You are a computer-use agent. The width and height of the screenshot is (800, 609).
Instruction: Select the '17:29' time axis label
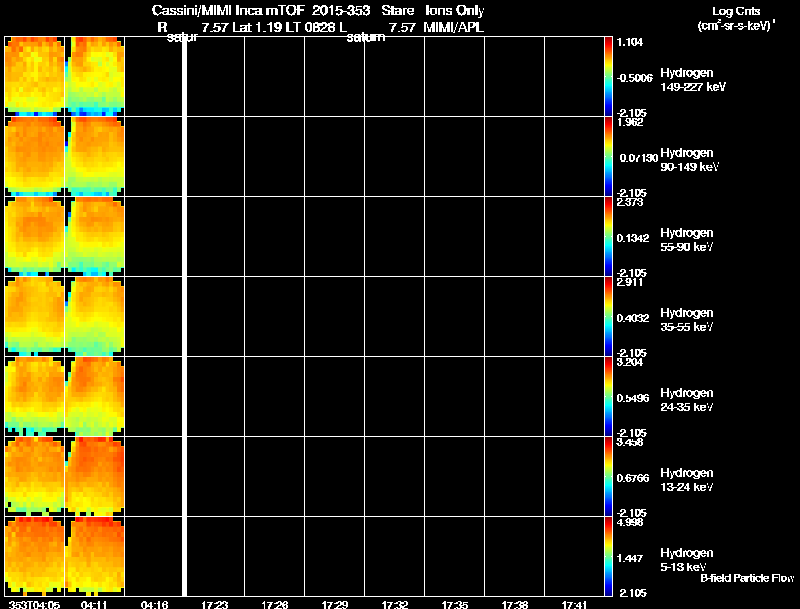[x=335, y=604]
